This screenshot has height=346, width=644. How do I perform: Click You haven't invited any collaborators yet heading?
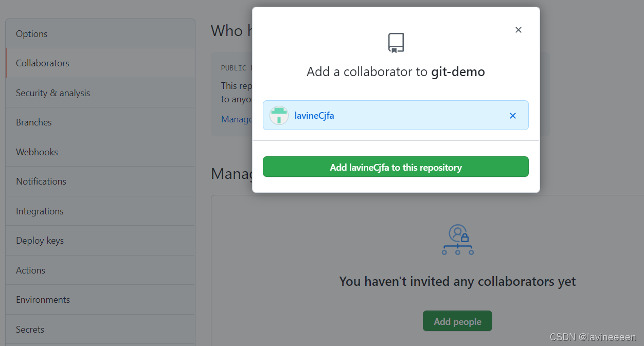pyautogui.click(x=457, y=282)
